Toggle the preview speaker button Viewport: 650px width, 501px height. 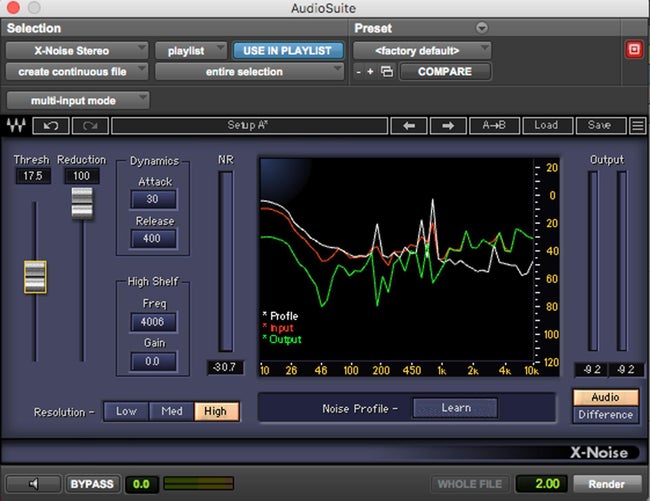[33, 484]
